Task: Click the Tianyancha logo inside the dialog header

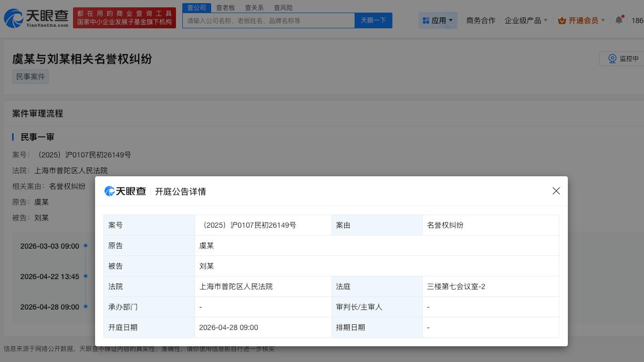Action: coord(125,191)
